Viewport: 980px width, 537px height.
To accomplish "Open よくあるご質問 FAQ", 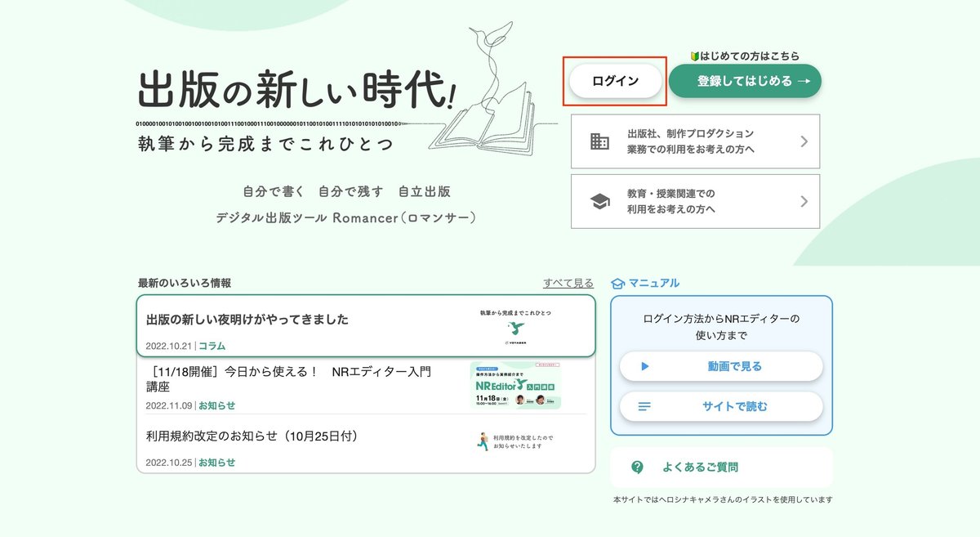I will (x=721, y=468).
